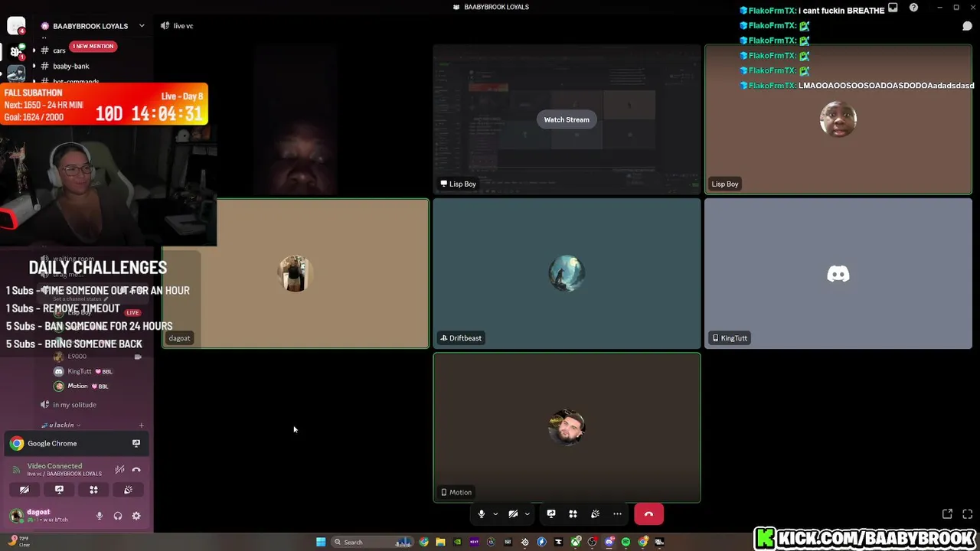
Task: Add channel to u lackin category
Action: 141,425
